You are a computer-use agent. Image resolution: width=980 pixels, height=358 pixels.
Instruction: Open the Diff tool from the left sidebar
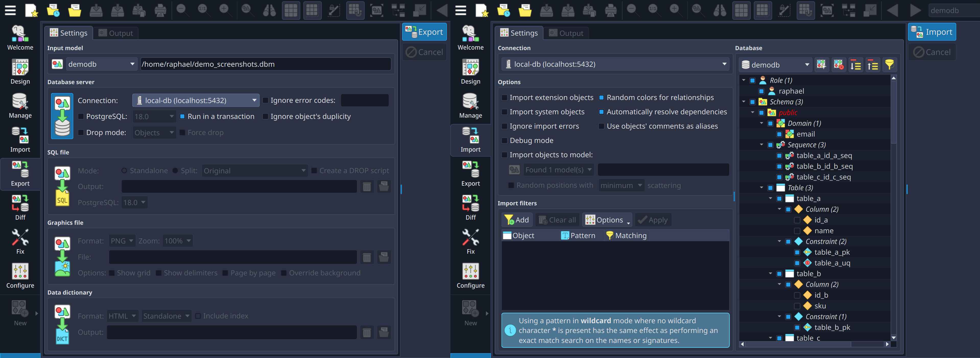point(20,206)
